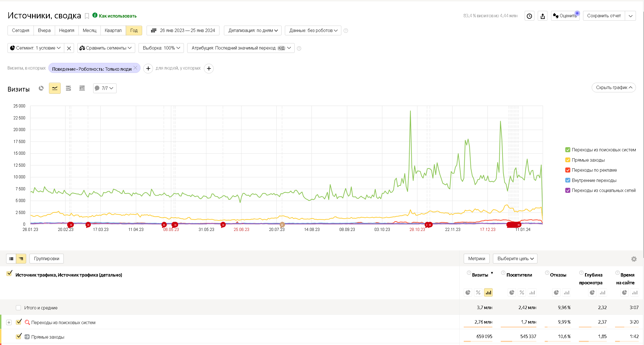Open the report history clock icon
644x345 pixels.
(x=529, y=16)
